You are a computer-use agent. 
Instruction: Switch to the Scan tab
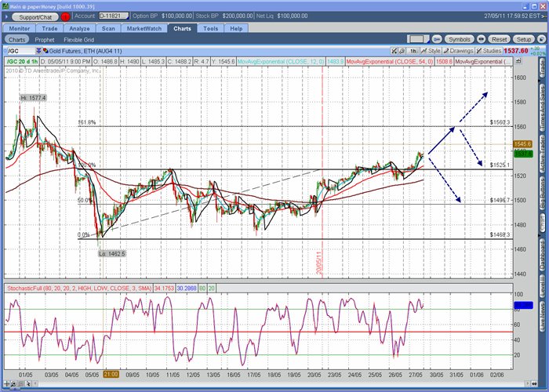(108, 28)
